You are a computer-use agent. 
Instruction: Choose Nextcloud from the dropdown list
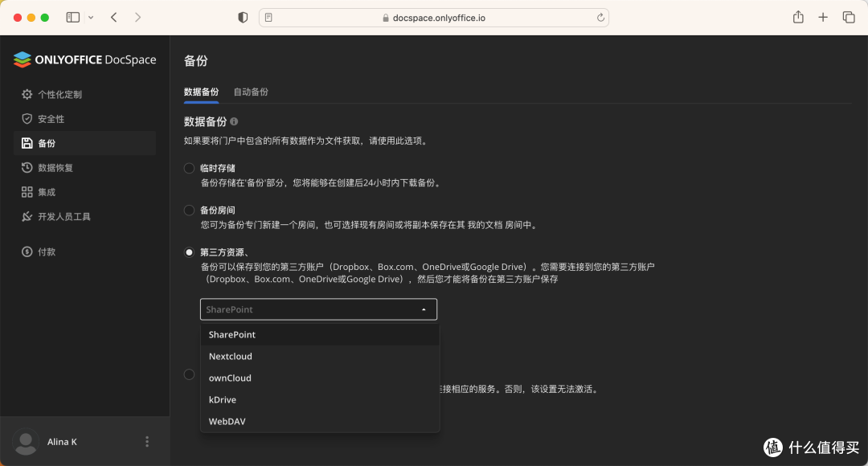(x=320, y=357)
